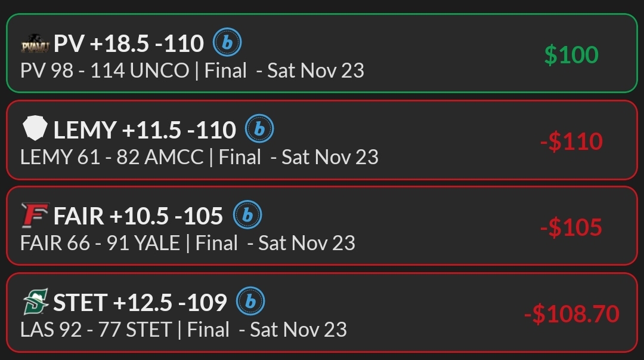The width and height of the screenshot is (644, 360).
Task: Open the PV +18.5 -110 bet title
Action: (128, 44)
